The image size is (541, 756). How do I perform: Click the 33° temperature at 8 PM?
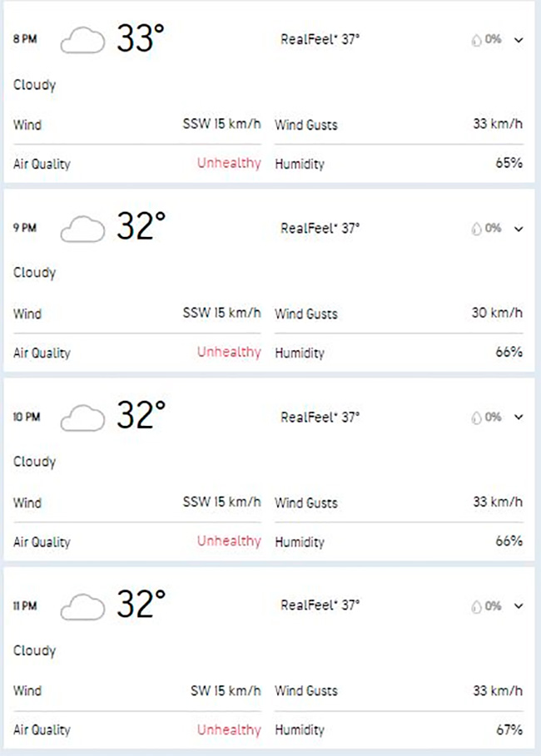tap(141, 38)
